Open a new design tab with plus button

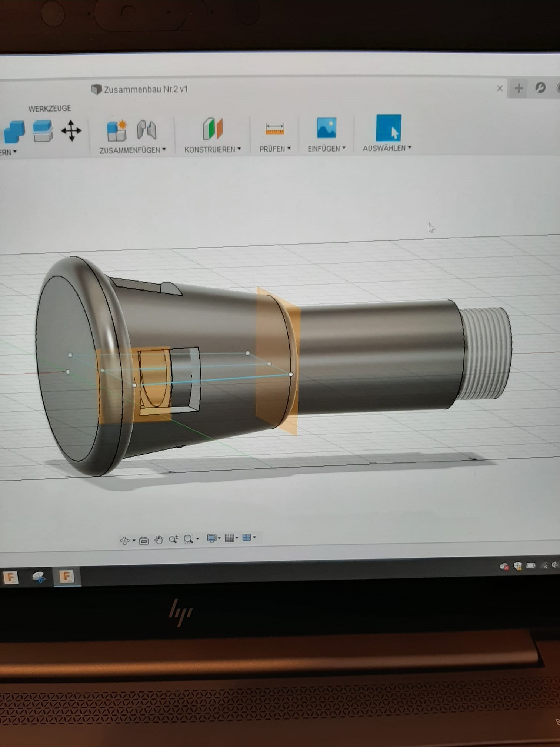(519, 88)
